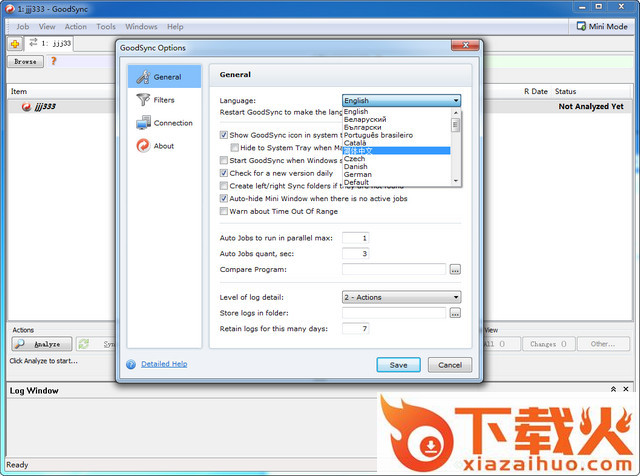Click the Save button
Screen dimensions: 640x476
[398, 365]
